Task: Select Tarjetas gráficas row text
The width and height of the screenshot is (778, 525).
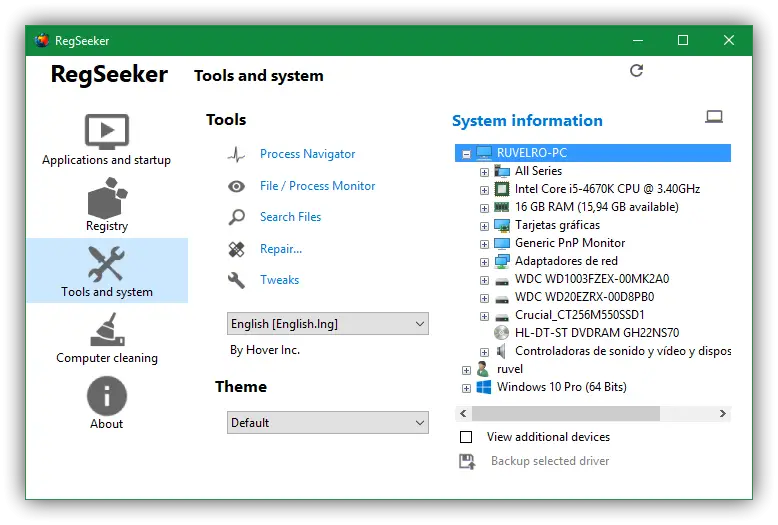Action: tap(557, 225)
